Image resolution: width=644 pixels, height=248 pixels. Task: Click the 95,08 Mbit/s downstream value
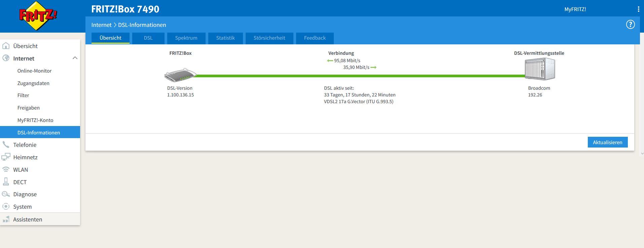[x=347, y=61]
